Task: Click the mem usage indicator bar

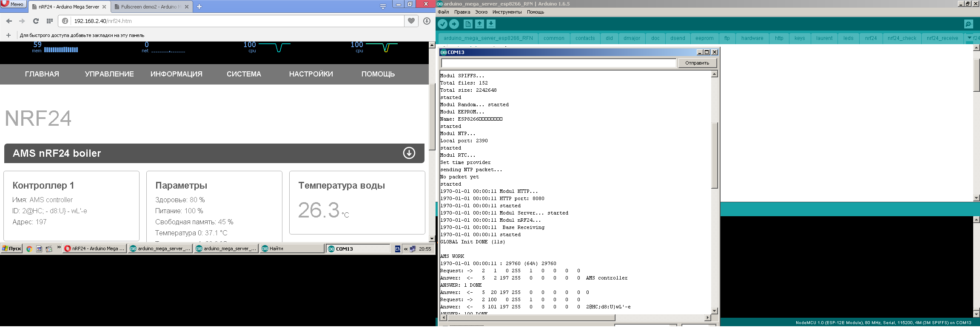Action: (61, 50)
